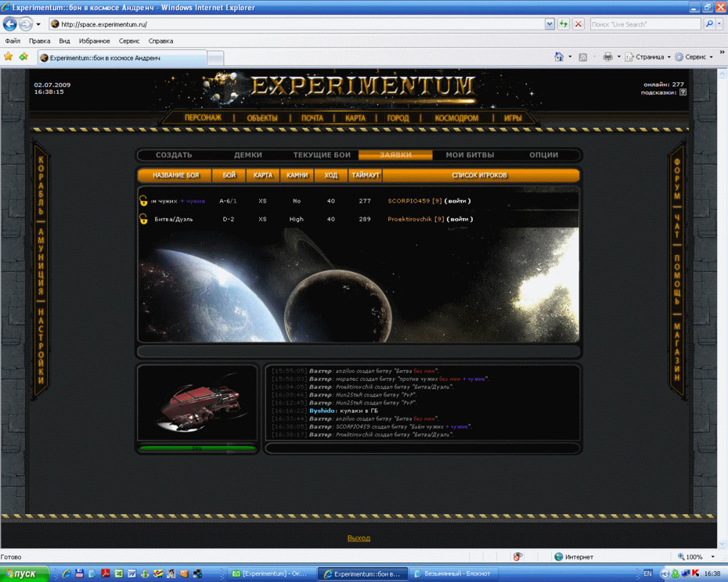Screen dimensions: 728x582
Task: Click the address bar with space.experimentum.ru
Action: pos(297,24)
